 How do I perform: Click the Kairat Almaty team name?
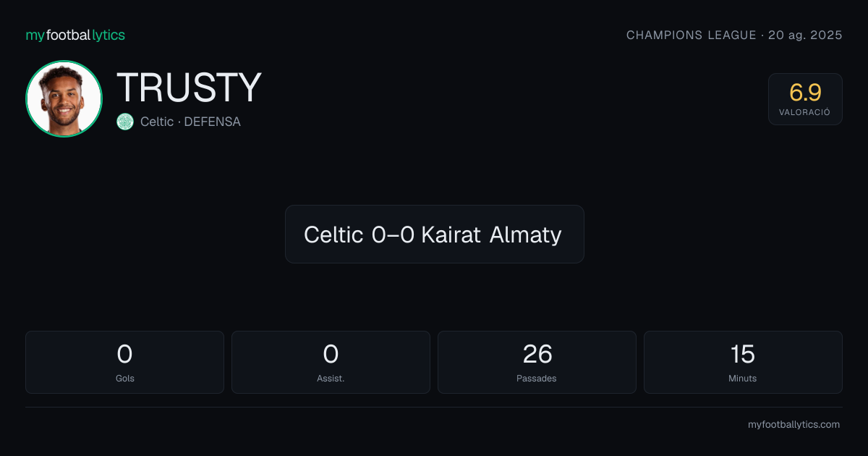(491, 235)
